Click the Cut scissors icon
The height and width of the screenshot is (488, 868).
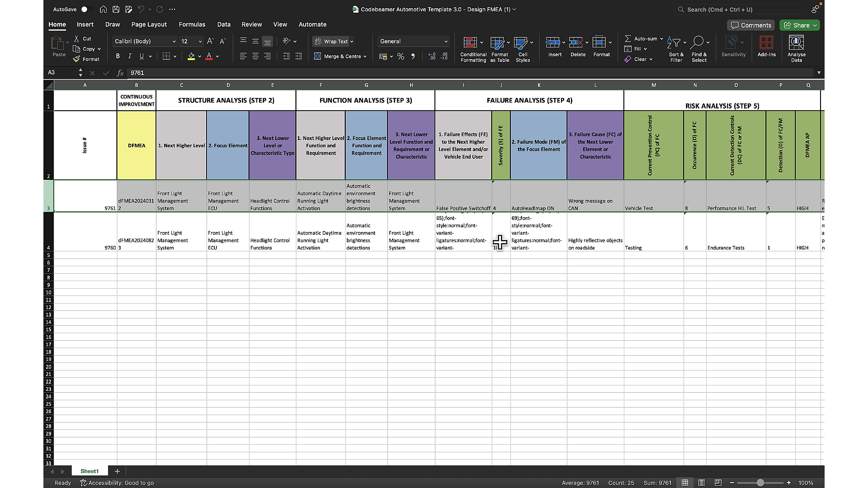[76, 39]
